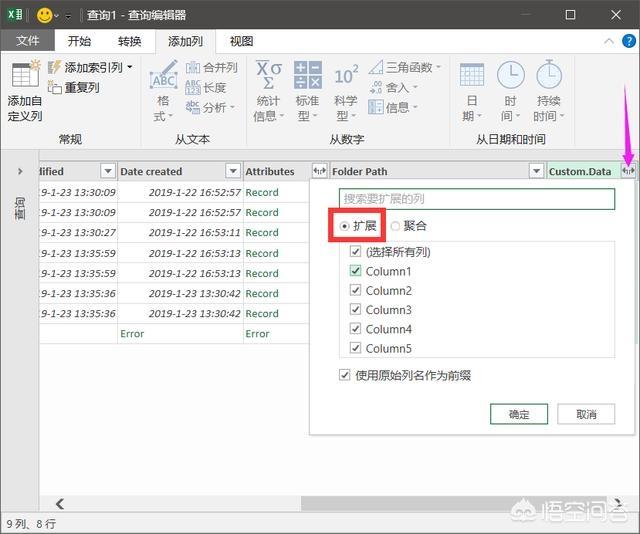The image size is (640, 534).
Task: Click the Add Custom Column (添加自定义列) icon
Action: [x=25, y=75]
